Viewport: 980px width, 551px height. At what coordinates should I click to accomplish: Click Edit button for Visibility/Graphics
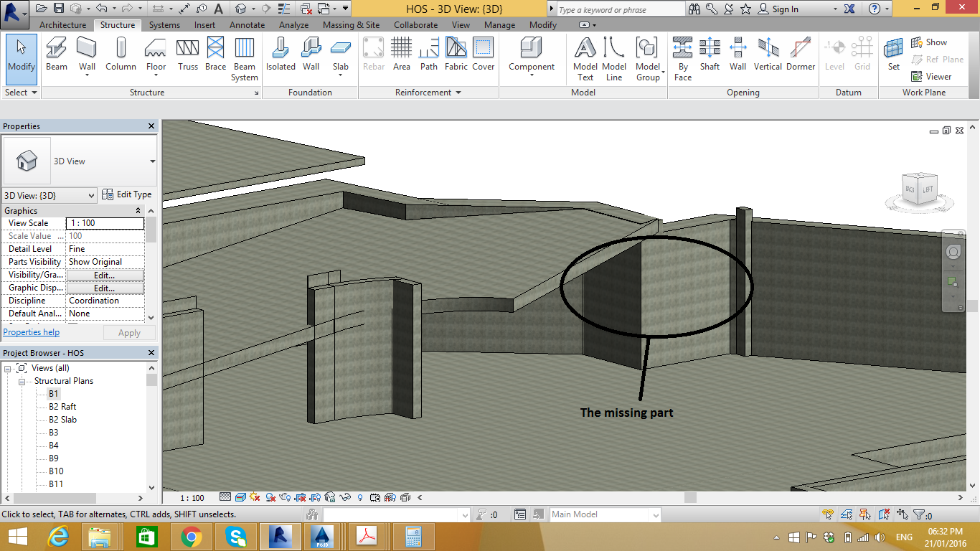pos(105,275)
